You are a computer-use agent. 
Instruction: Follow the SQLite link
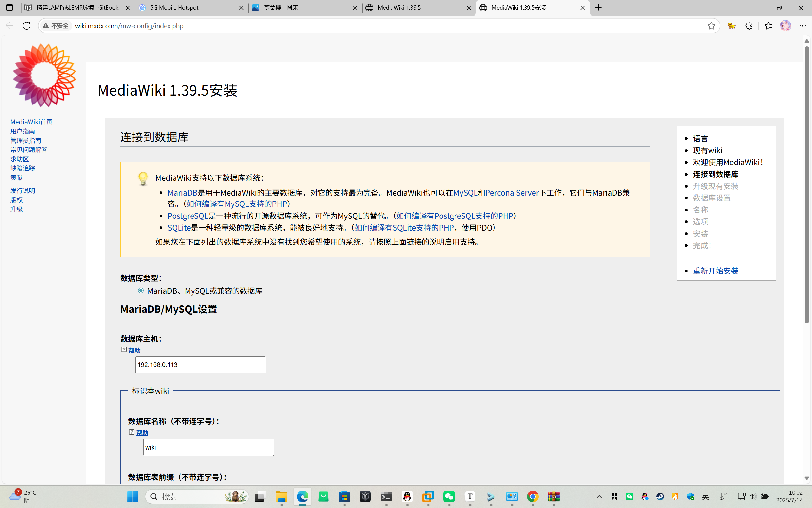(x=179, y=227)
